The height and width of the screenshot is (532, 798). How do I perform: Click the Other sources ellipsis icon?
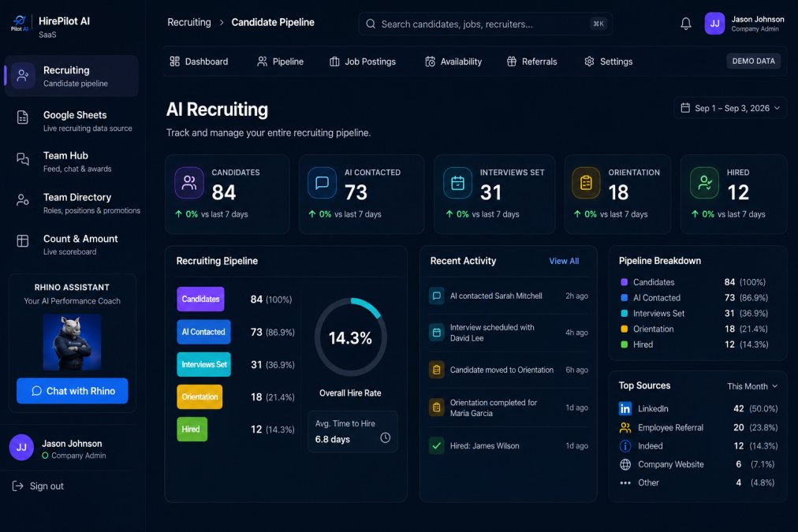[x=625, y=482]
